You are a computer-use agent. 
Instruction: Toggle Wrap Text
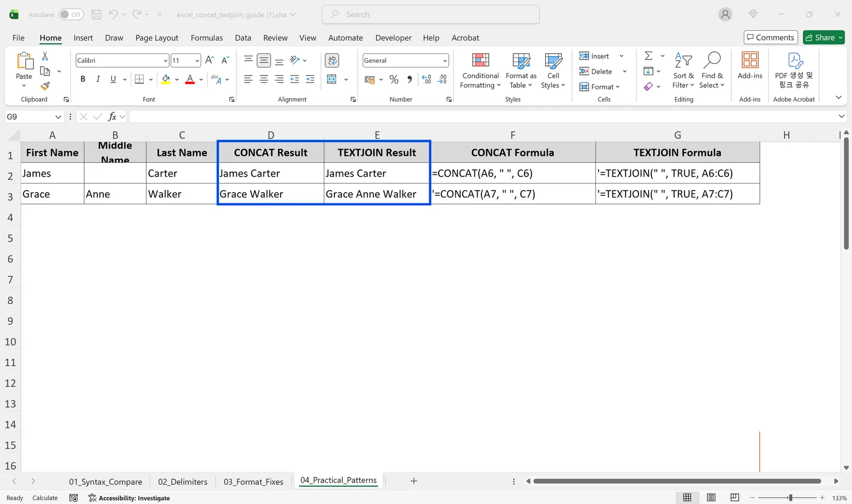(332, 60)
